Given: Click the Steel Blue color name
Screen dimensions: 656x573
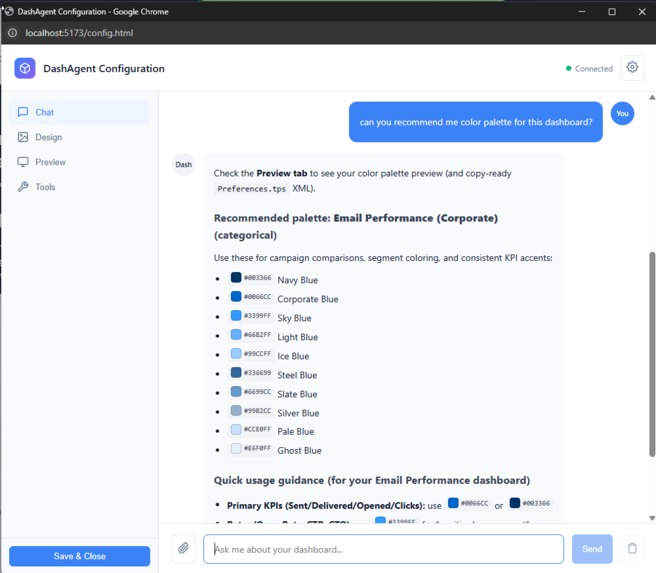Looking at the screenshot, I should tap(297, 375).
